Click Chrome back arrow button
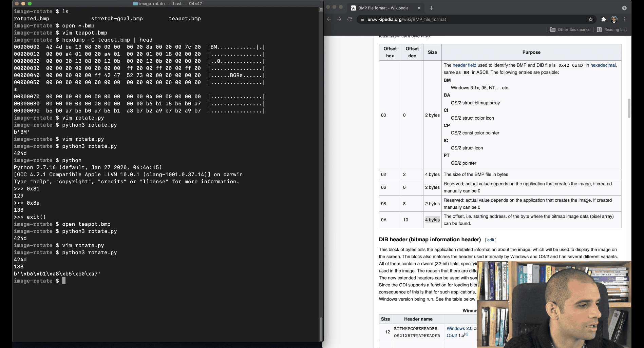The width and height of the screenshot is (644, 348). [x=329, y=19]
